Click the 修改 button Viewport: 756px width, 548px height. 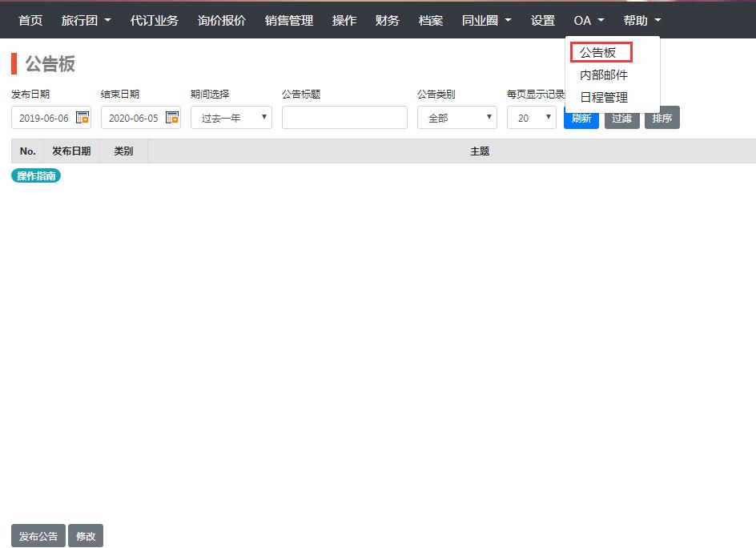[x=86, y=535]
